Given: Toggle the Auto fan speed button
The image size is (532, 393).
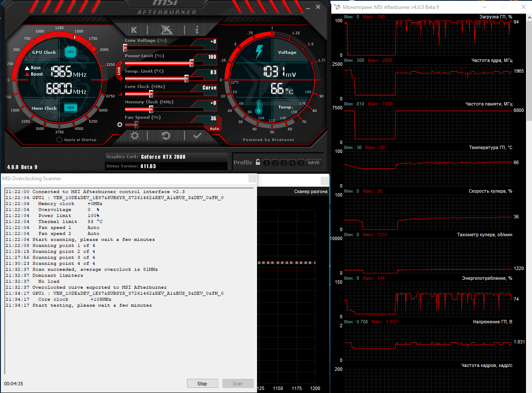Looking at the screenshot, I should point(214,129).
